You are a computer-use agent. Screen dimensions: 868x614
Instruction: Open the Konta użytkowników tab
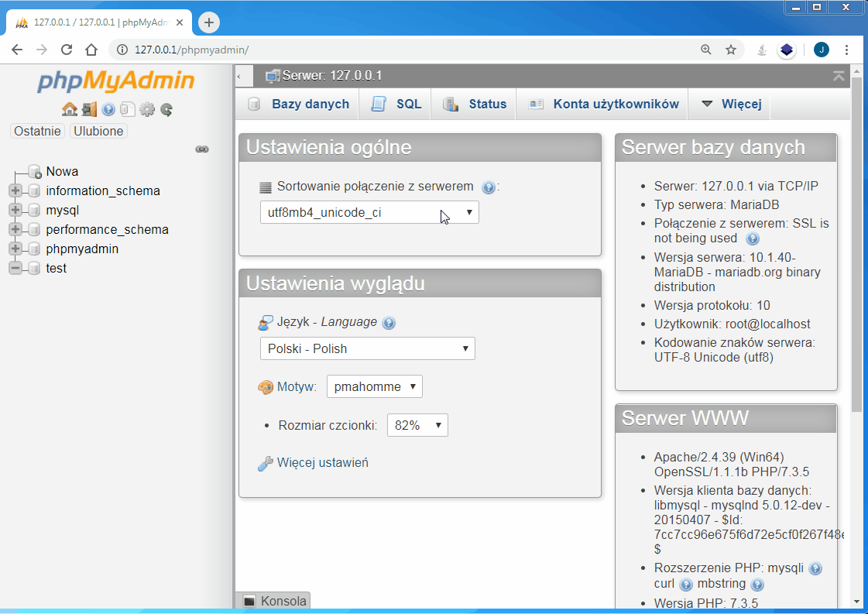(x=603, y=104)
